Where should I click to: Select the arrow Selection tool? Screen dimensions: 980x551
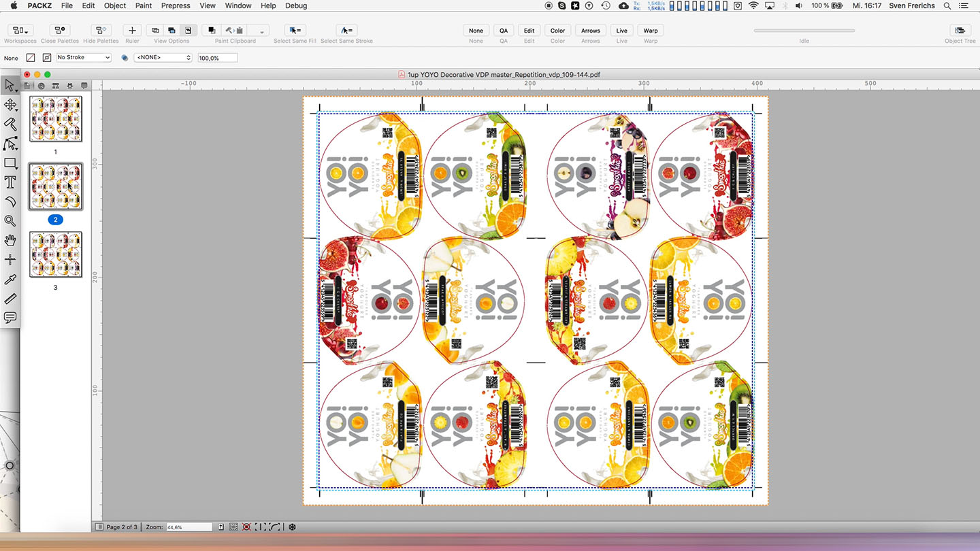pyautogui.click(x=10, y=85)
